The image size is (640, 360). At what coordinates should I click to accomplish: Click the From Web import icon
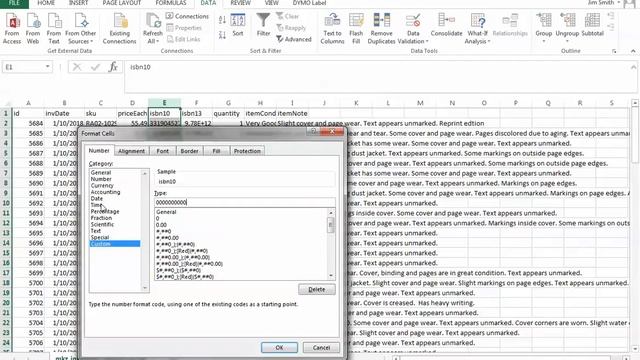tap(33, 28)
